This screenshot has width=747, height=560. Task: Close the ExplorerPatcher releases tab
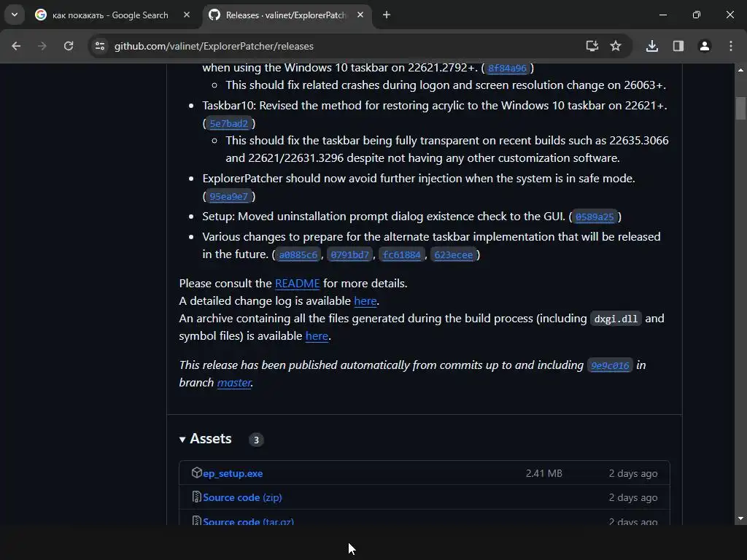(x=360, y=15)
